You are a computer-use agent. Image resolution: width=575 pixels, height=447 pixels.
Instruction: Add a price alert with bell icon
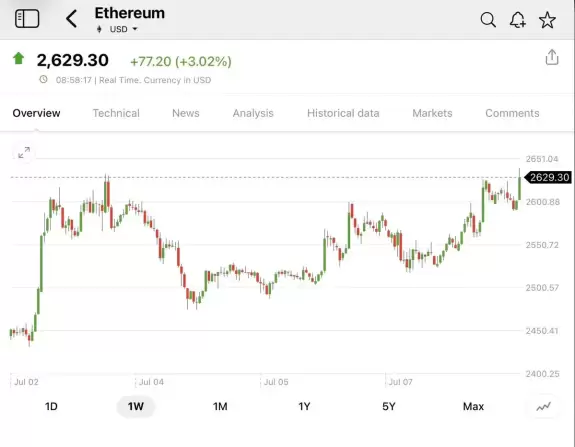518,19
